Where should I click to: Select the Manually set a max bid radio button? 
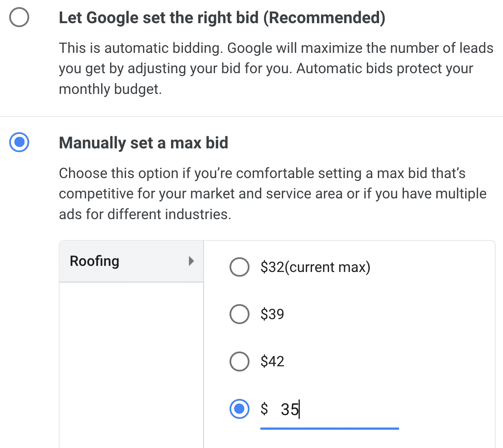pos(19,142)
